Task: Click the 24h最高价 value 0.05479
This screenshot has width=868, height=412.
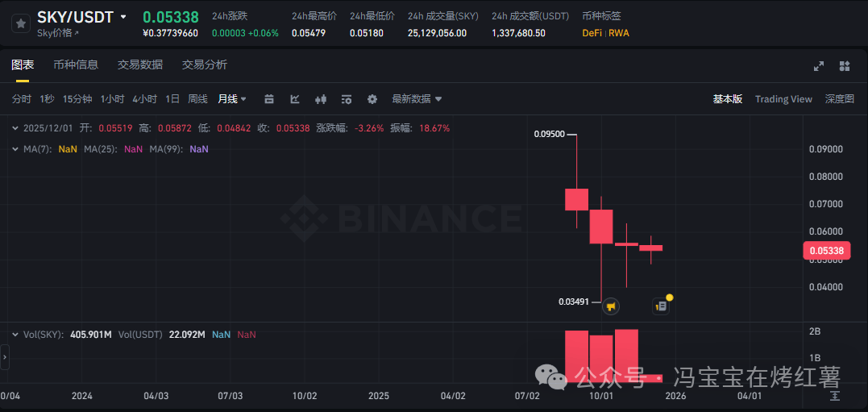Action: tap(309, 33)
